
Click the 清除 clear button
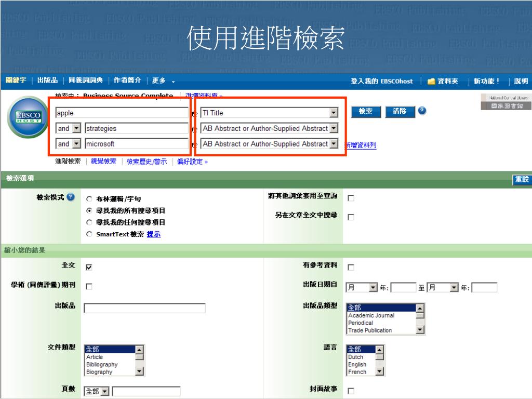pyautogui.click(x=400, y=112)
